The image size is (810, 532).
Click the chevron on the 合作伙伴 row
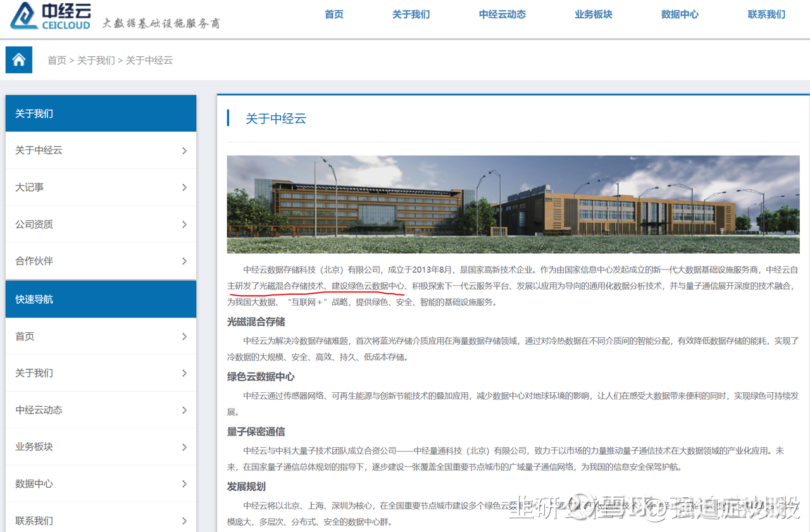click(x=184, y=261)
